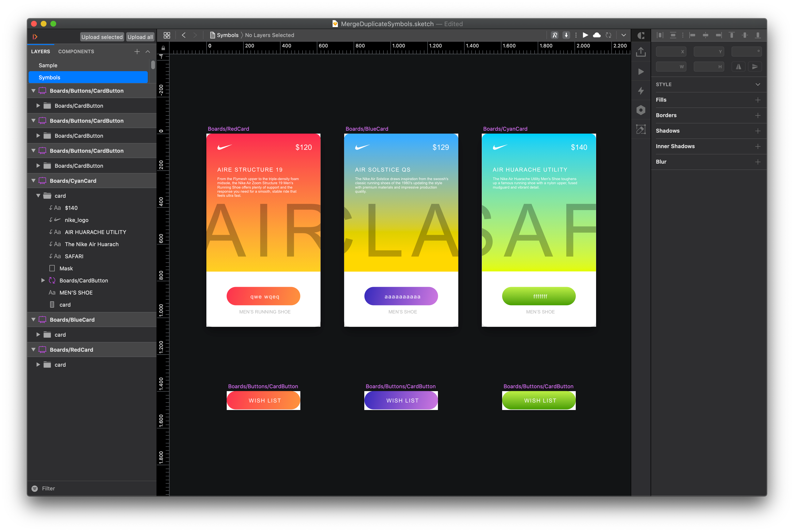Align layers to vertical middle
This screenshot has height=532, width=794.
point(745,35)
